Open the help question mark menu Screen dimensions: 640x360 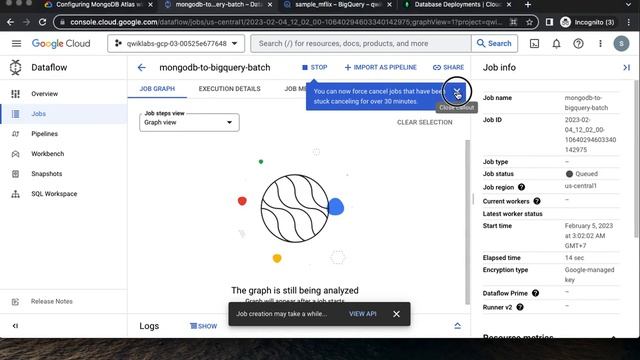tap(578, 43)
